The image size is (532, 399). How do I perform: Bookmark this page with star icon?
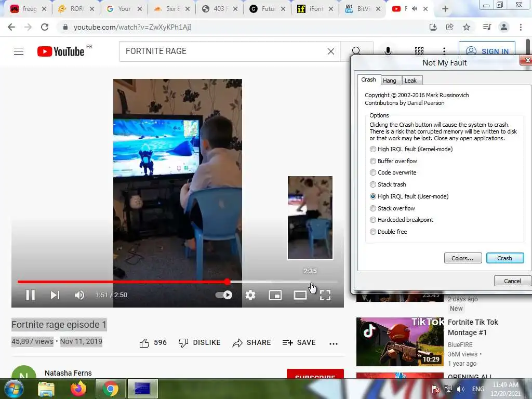(x=467, y=27)
